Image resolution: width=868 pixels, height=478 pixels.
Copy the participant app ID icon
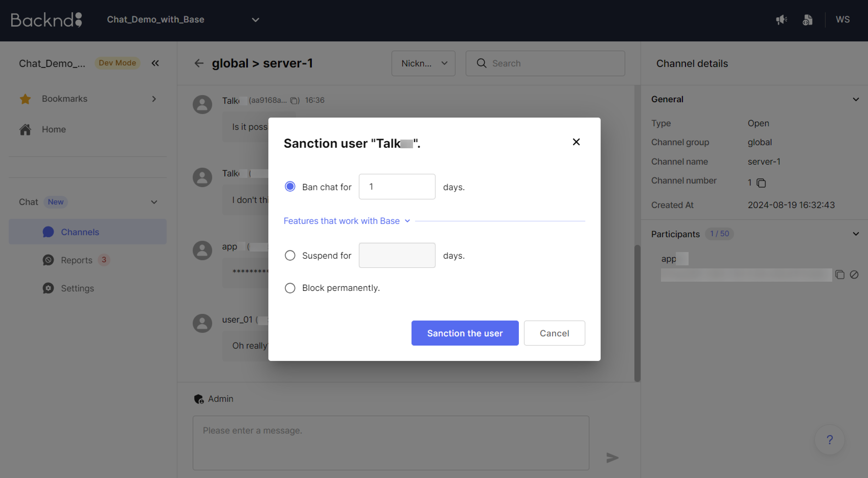pos(840,275)
